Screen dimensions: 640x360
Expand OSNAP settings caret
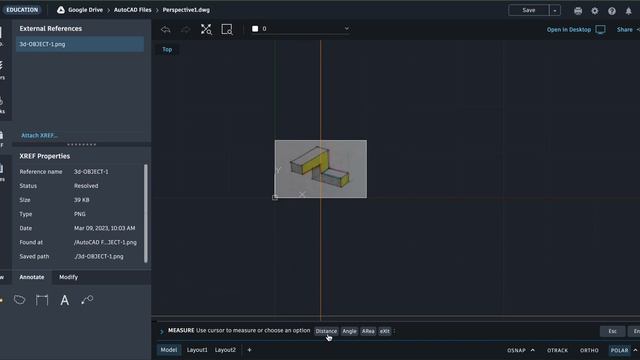(533, 350)
